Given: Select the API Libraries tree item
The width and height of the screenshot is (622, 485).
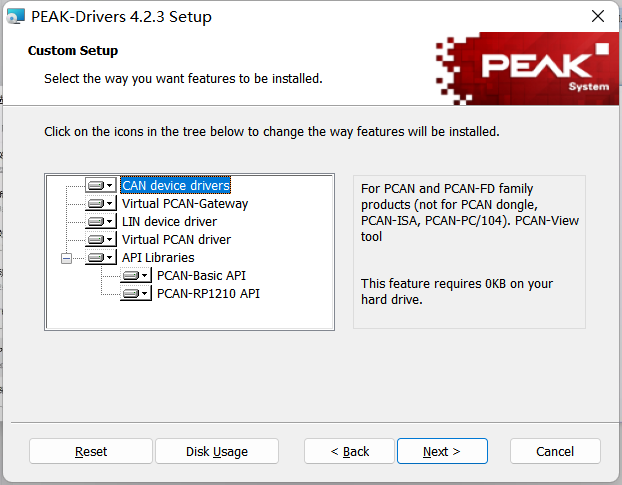Looking at the screenshot, I should pos(157,257).
